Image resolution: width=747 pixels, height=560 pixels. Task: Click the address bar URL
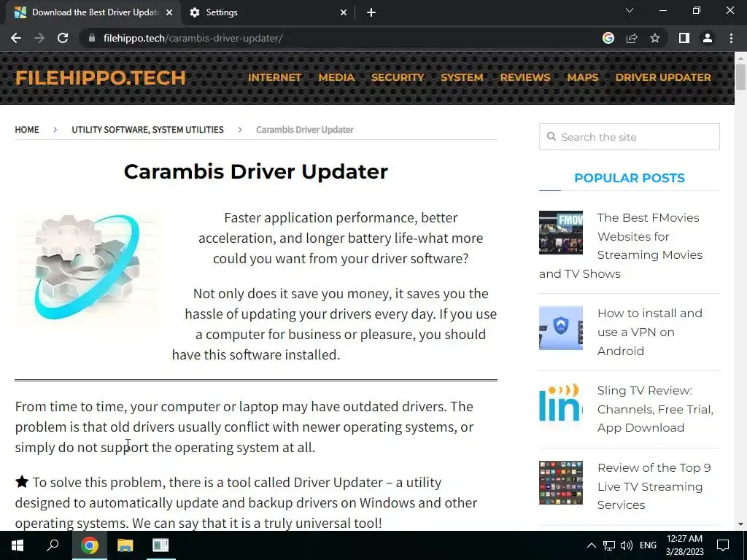(193, 38)
